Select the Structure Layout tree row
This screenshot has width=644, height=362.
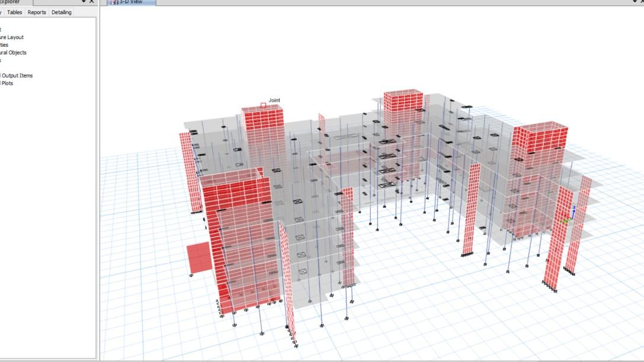[12, 37]
